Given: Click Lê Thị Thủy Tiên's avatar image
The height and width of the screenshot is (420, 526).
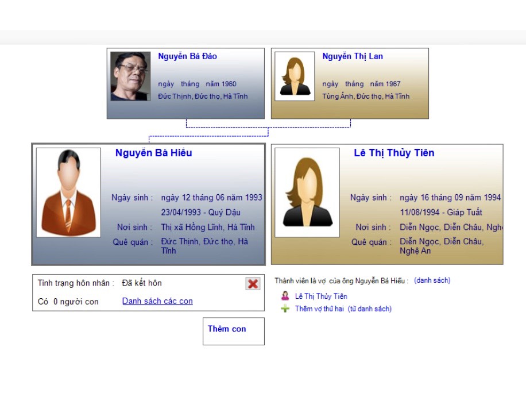Looking at the screenshot, I should (x=307, y=192).
